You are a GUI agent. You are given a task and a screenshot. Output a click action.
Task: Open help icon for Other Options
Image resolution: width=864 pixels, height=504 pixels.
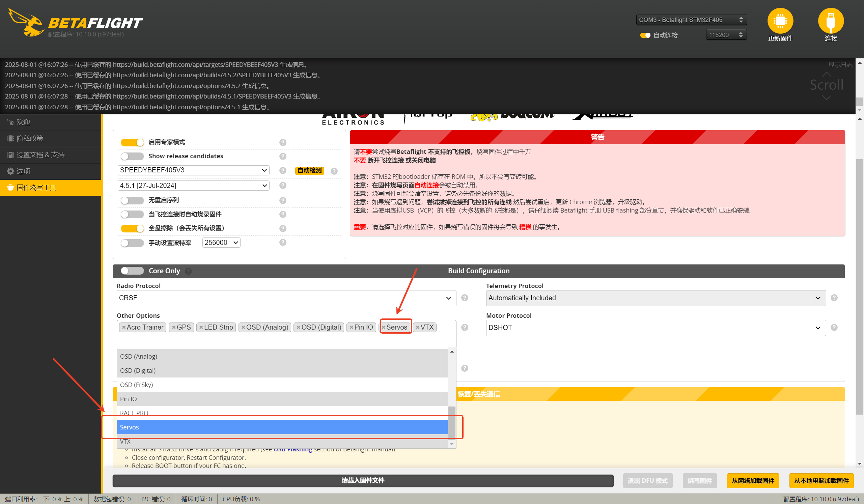pos(465,328)
